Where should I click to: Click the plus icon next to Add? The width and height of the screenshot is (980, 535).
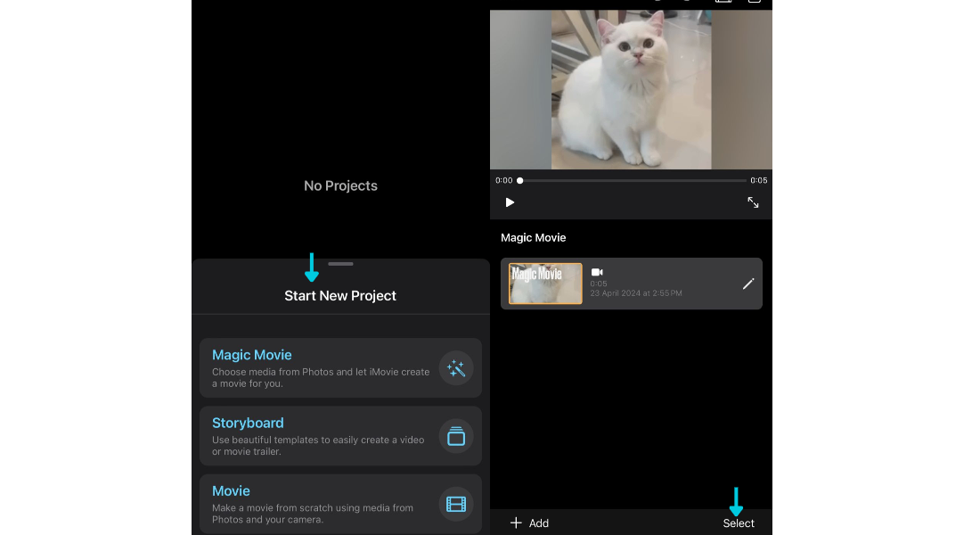click(x=516, y=523)
